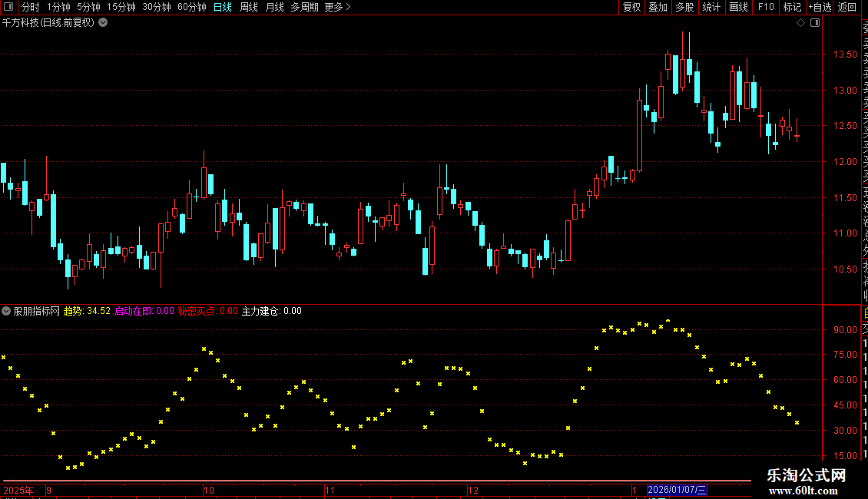The height and width of the screenshot is (499, 868).
Task: Click the 统计 statistics button
Action: [x=711, y=7]
